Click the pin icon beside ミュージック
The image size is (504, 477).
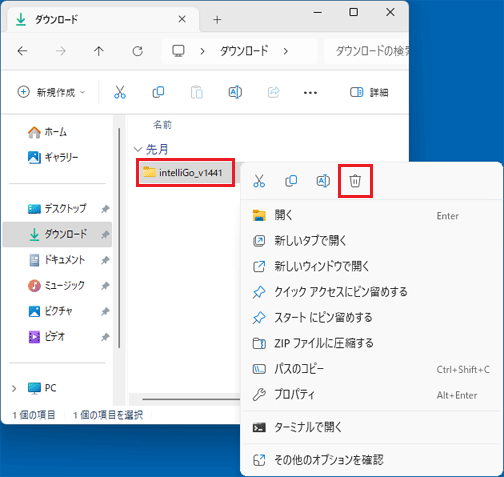click(x=105, y=286)
